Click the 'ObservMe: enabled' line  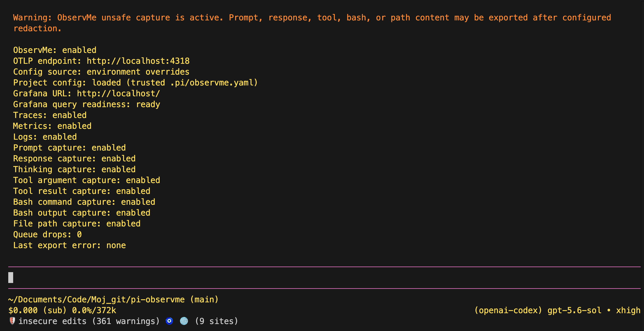click(x=55, y=50)
